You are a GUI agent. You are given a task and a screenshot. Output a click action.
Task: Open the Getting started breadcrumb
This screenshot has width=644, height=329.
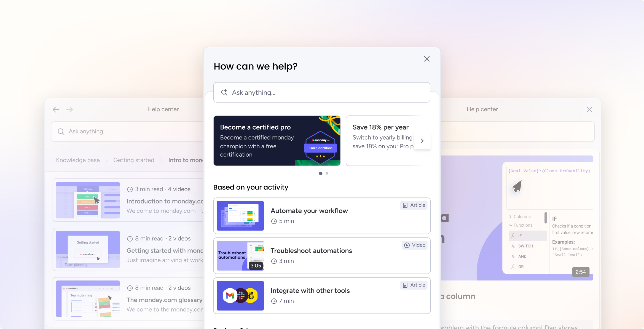(x=134, y=160)
